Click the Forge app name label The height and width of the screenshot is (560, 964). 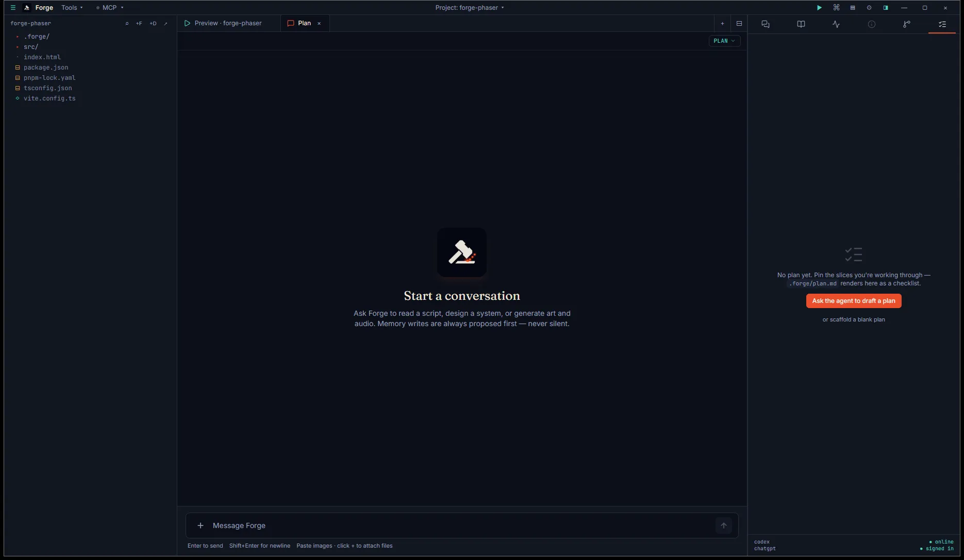44,8
